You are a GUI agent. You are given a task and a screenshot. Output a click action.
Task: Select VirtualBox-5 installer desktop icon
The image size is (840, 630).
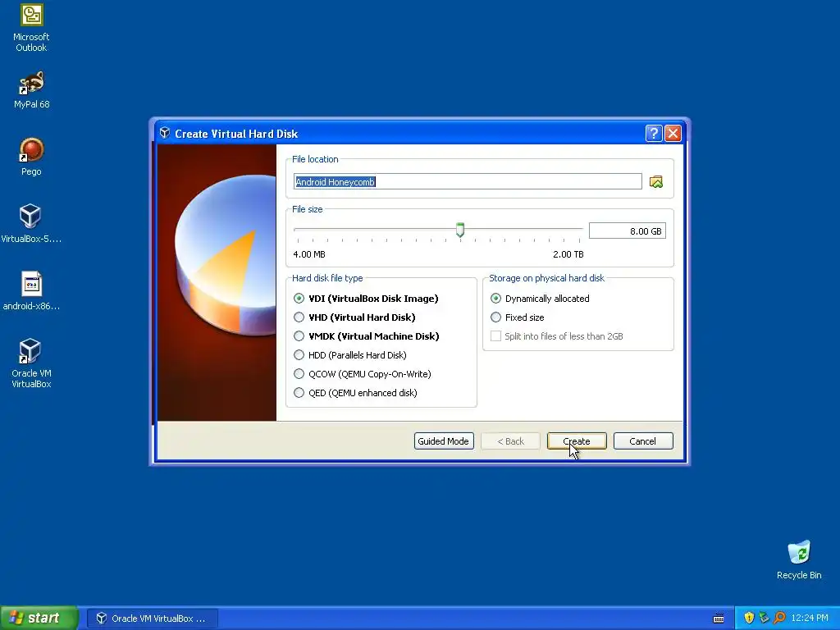[31, 224]
